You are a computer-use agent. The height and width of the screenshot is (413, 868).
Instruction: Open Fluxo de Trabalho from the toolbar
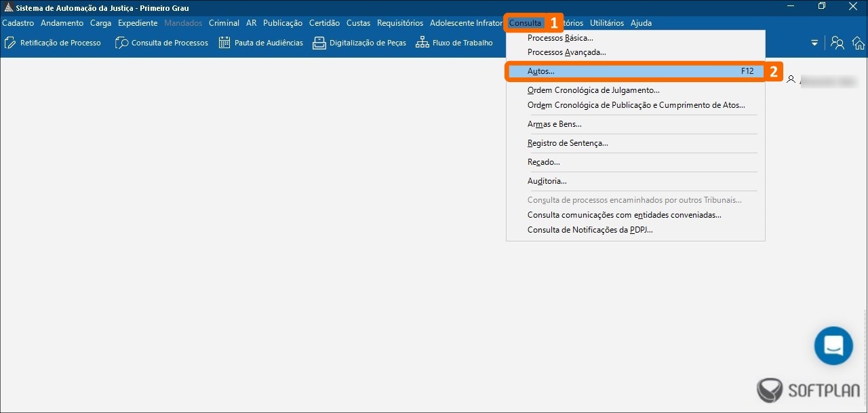454,43
